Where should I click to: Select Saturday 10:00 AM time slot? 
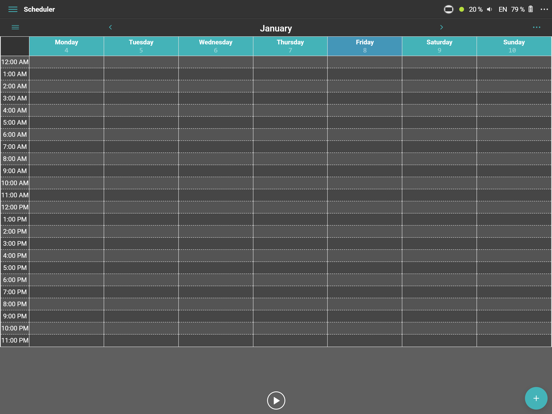439,183
